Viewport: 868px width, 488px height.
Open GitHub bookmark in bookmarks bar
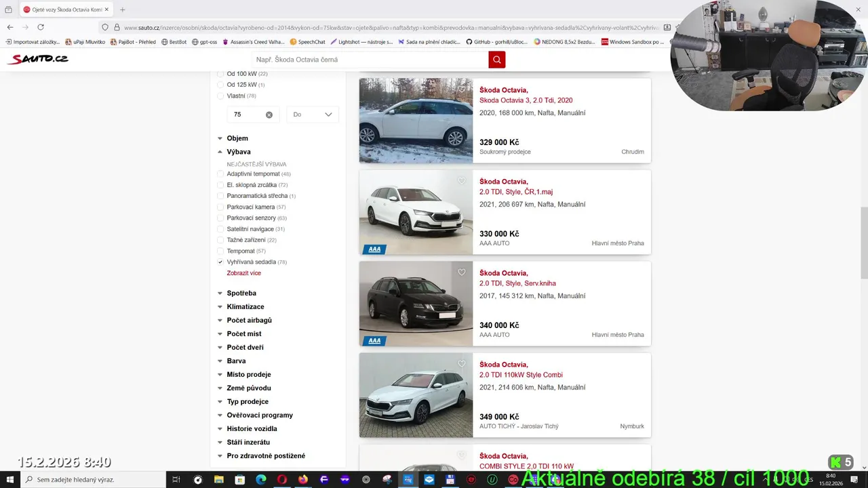point(496,42)
